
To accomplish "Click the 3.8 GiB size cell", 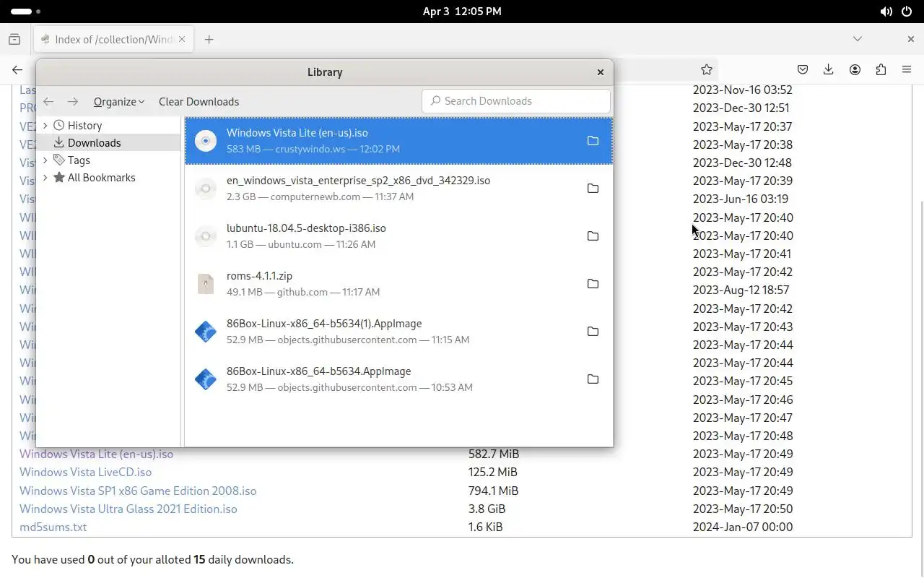I will [x=487, y=509].
